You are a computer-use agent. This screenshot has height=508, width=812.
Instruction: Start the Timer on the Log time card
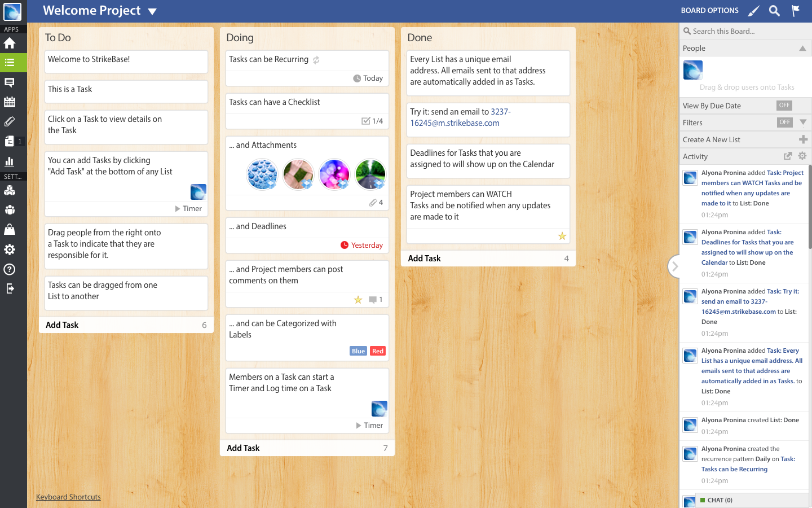coord(369,426)
